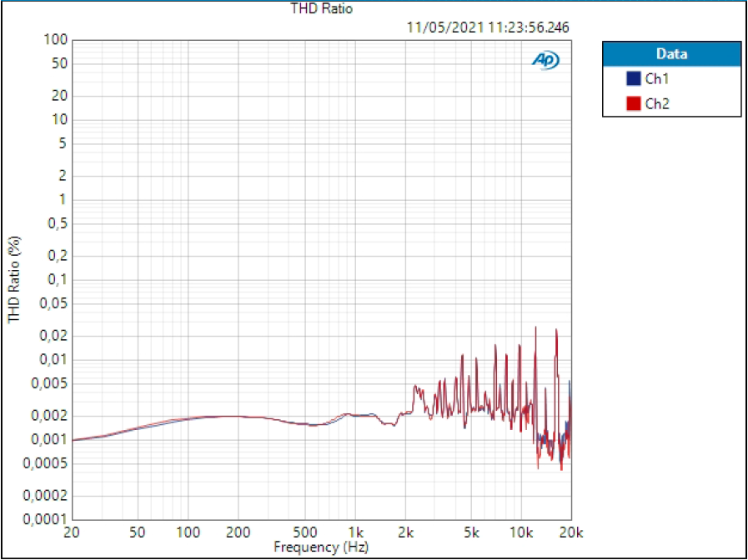Viewport: 748px width, 560px height.
Task: Click the Ch2 legend label
Action: 657,104
